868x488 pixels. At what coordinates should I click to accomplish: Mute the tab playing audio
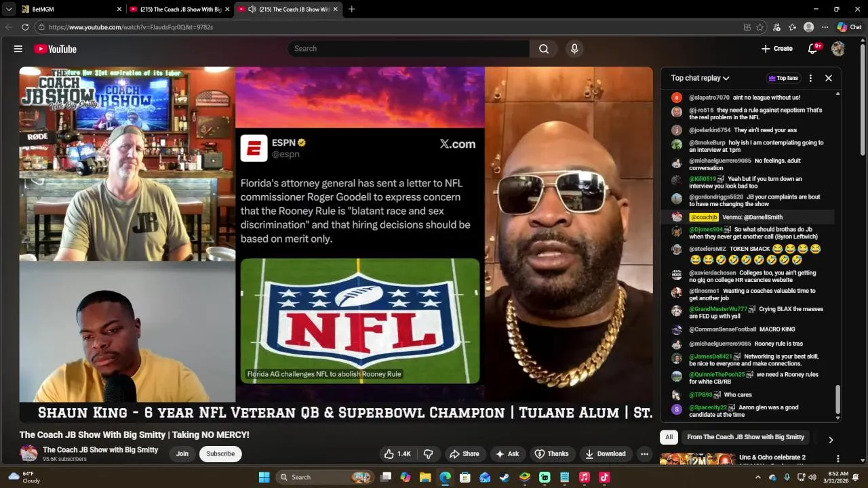tap(252, 9)
